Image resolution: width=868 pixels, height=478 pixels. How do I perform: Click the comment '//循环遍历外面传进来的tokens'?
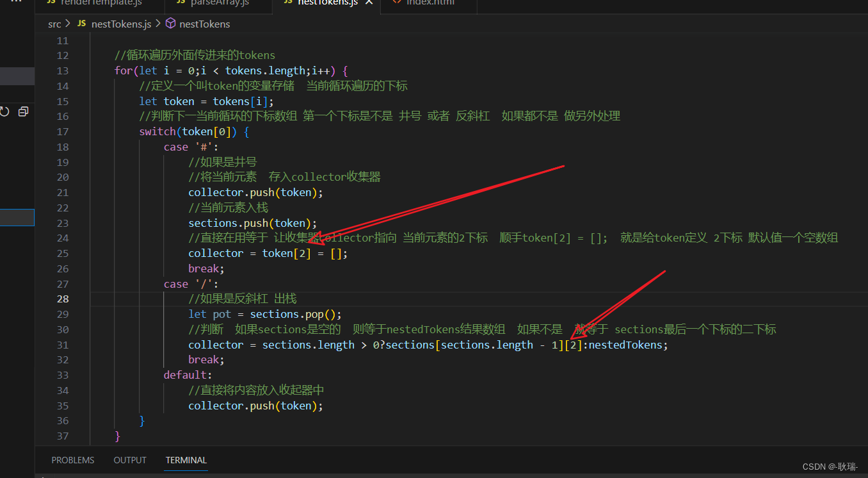pyautogui.click(x=195, y=56)
